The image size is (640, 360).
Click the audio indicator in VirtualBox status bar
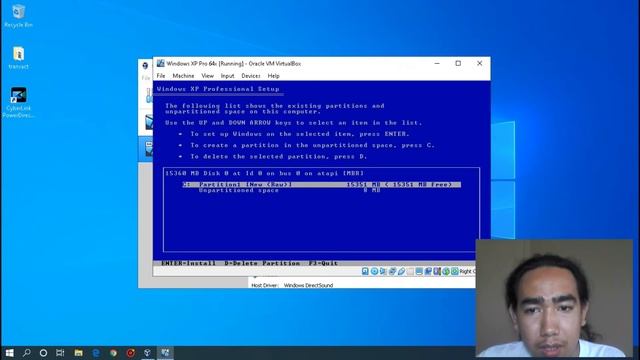[x=383, y=271]
